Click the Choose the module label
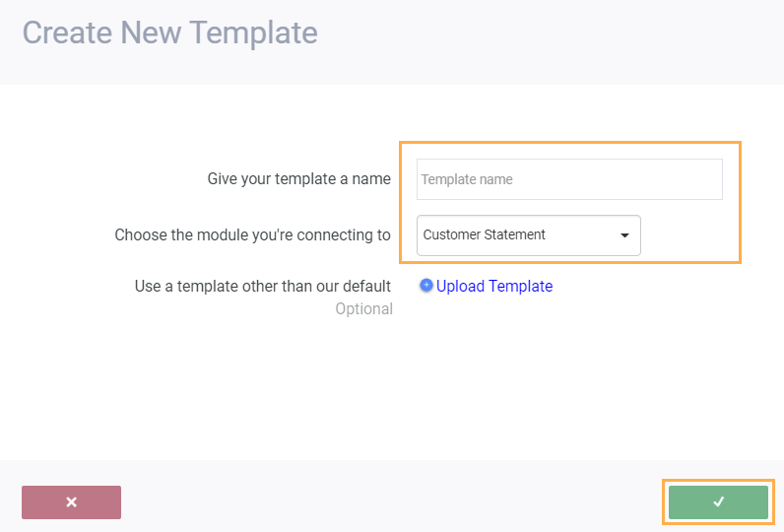This screenshot has width=784, height=532. point(252,235)
